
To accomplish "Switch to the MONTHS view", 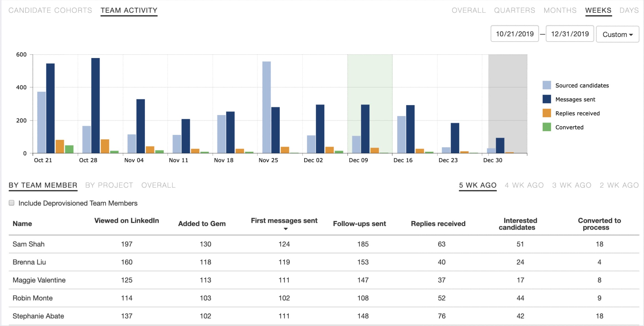I will point(560,10).
